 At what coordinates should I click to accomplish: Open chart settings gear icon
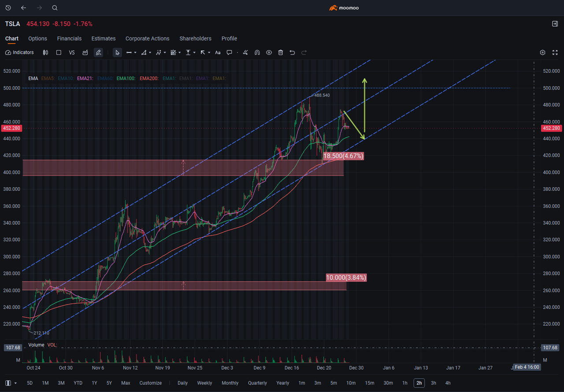[x=543, y=52]
